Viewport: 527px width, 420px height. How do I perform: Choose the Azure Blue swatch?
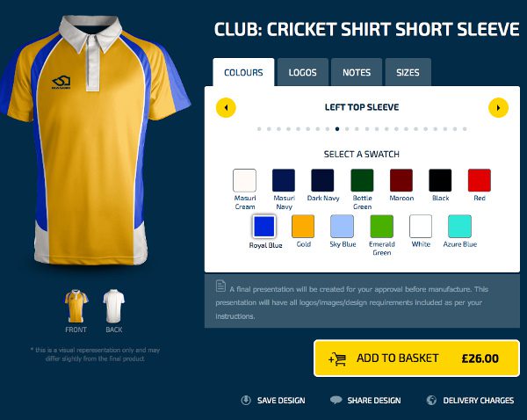[459, 227]
